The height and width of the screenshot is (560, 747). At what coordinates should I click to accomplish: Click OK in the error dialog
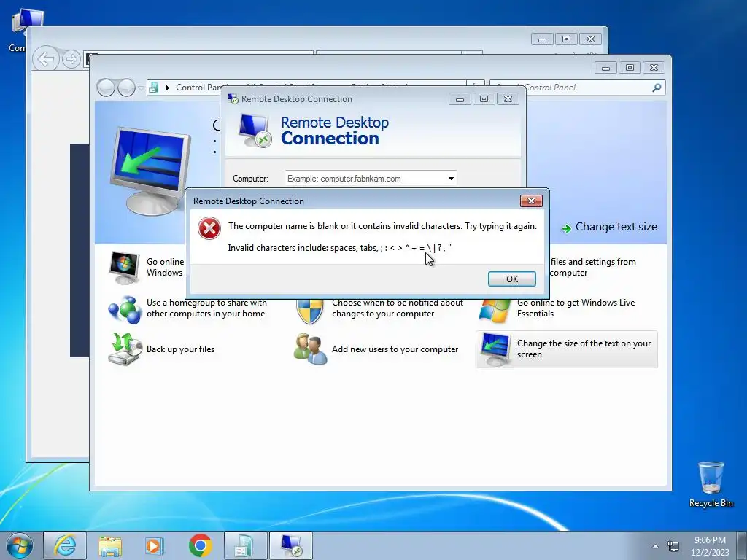[511, 279]
